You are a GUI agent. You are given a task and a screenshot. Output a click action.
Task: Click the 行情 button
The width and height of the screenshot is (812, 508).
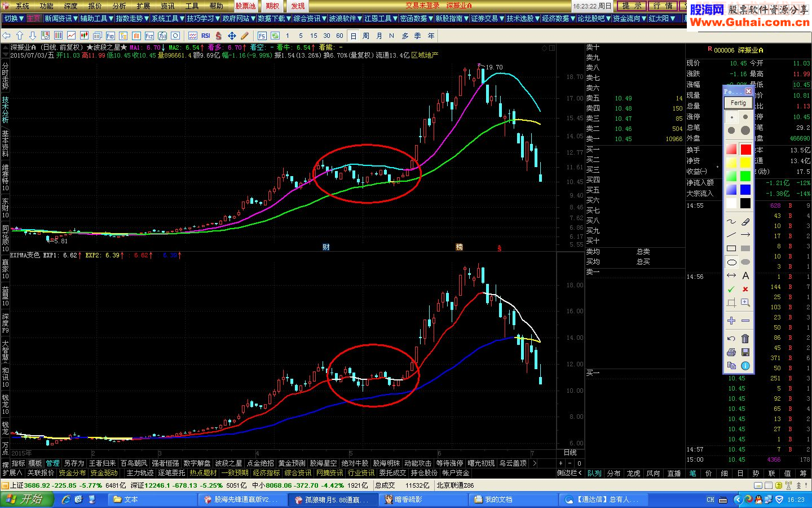[663, 6]
